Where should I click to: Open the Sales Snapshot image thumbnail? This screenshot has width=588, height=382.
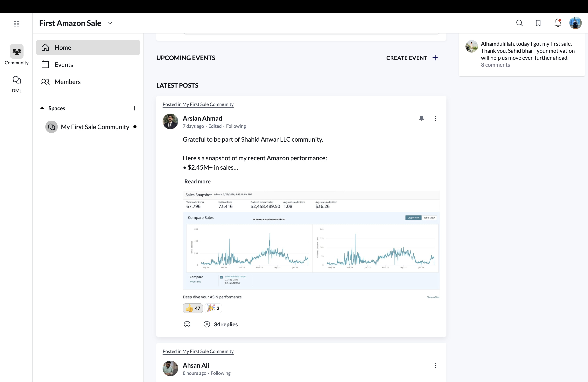311,245
